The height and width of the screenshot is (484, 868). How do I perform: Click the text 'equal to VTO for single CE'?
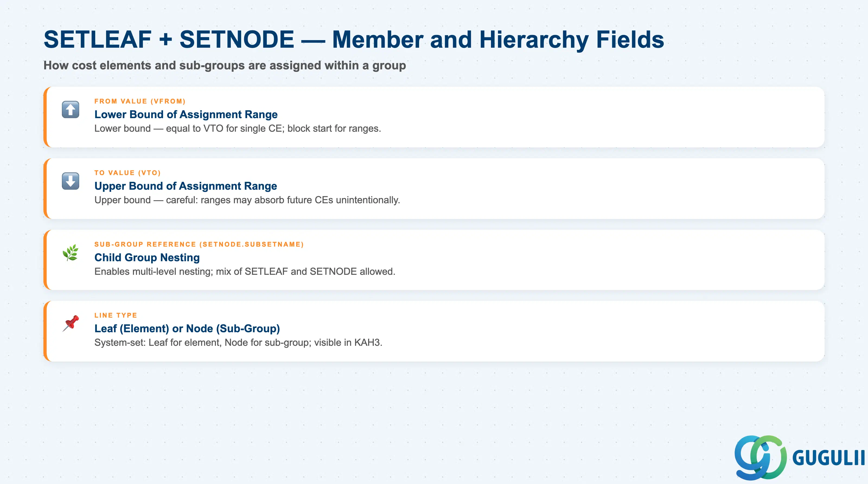tap(225, 128)
